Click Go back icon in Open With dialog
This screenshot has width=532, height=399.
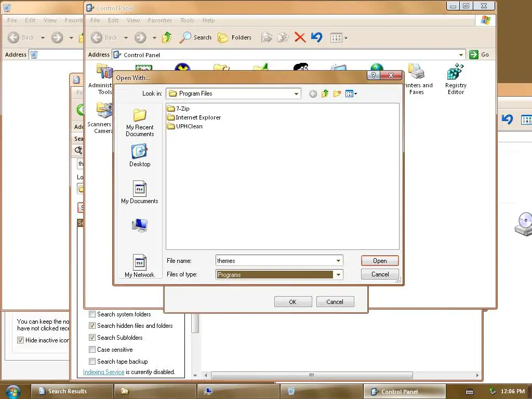(x=313, y=94)
